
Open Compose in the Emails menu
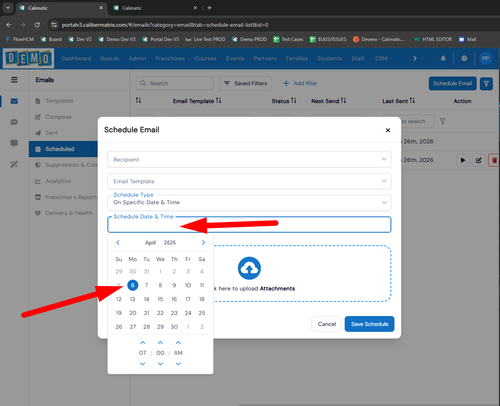(x=58, y=117)
